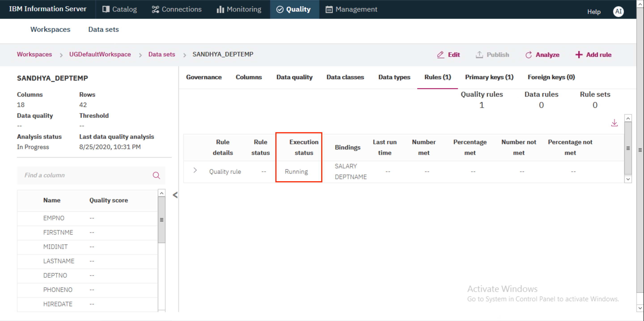Click the rules table scrollbar up arrow
This screenshot has height=321, width=644.
click(x=628, y=118)
